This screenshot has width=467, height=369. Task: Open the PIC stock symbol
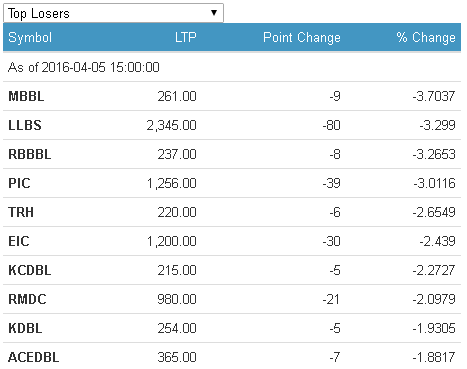pos(19,183)
